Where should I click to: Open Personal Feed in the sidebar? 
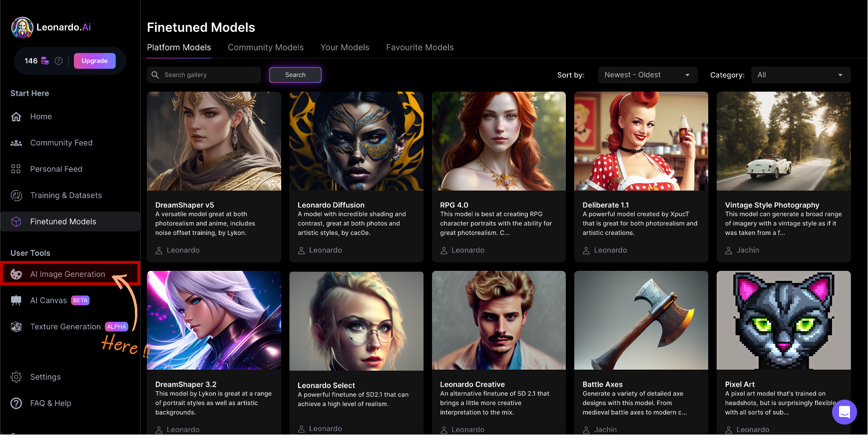point(70,169)
